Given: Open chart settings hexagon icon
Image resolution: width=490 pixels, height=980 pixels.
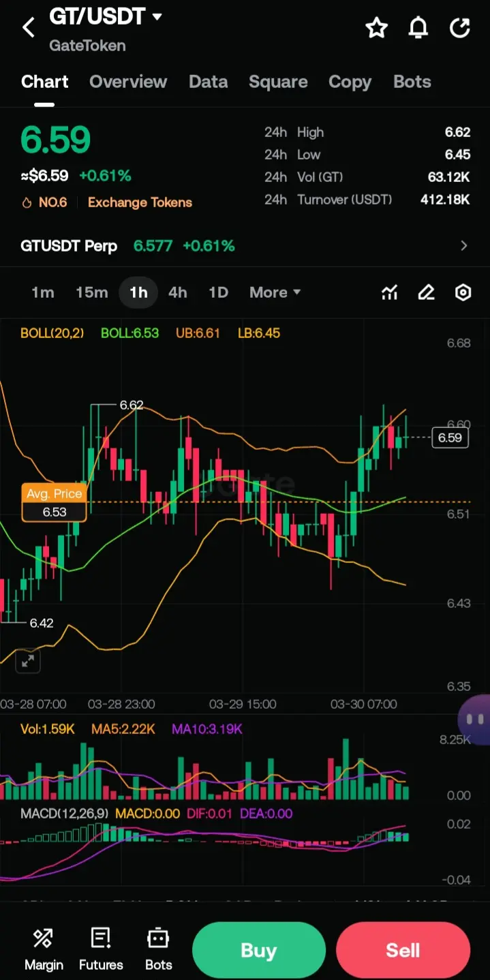Looking at the screenshot, I should tap(463, 293).
